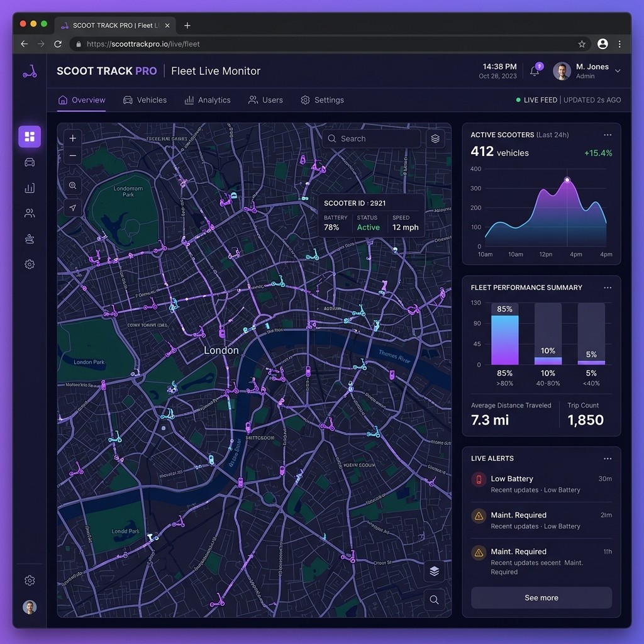Click the M. Jones header avatar

[562, 71]
